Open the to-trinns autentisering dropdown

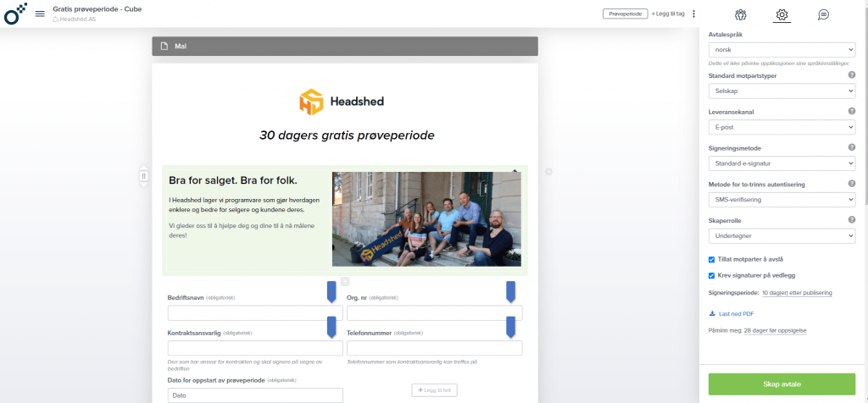click(x=782, y=200)
